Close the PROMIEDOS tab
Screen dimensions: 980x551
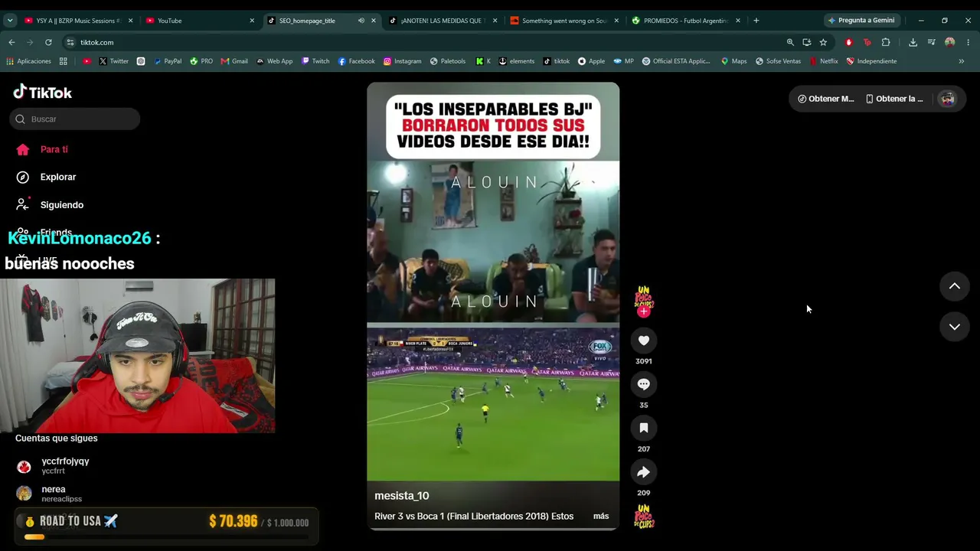click(738, 21)
